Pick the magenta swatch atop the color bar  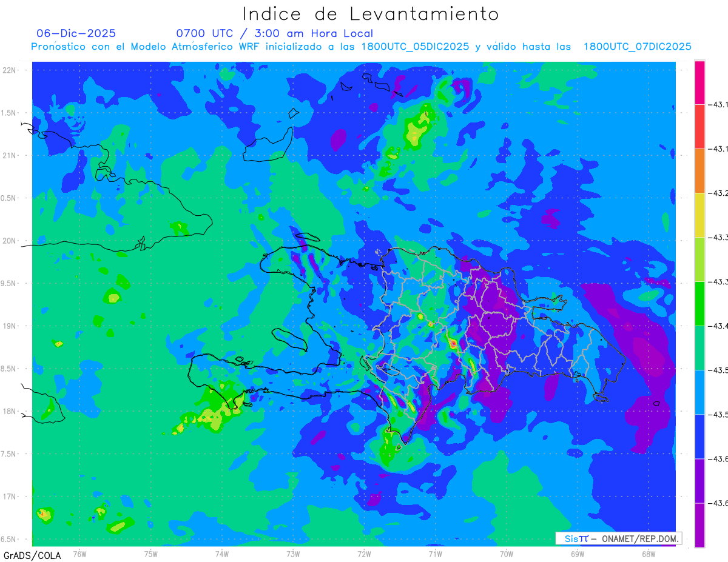pos(699,82)
